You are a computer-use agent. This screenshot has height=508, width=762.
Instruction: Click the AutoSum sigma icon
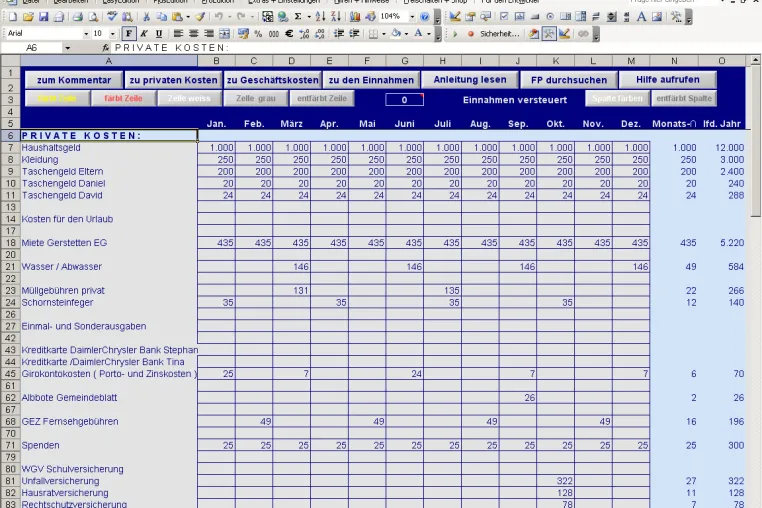click(x=298, y=17)
